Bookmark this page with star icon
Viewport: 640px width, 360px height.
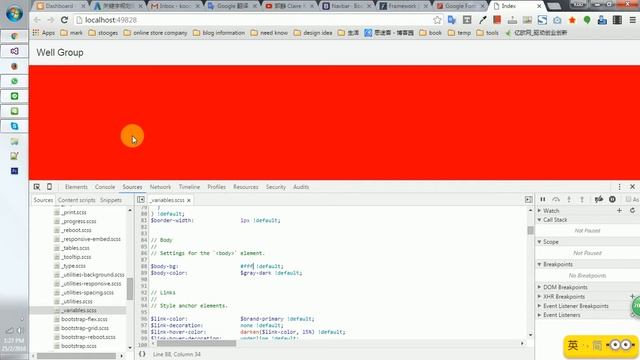pyautogui.click(x=437, y=20)
